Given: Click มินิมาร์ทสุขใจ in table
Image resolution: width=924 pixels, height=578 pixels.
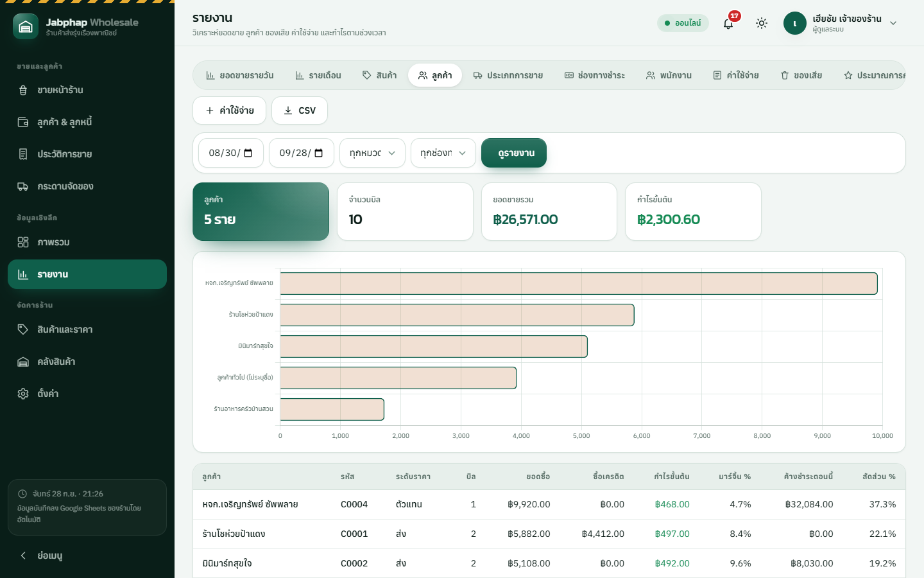Looking at the screenshot, I should point(227,563).
